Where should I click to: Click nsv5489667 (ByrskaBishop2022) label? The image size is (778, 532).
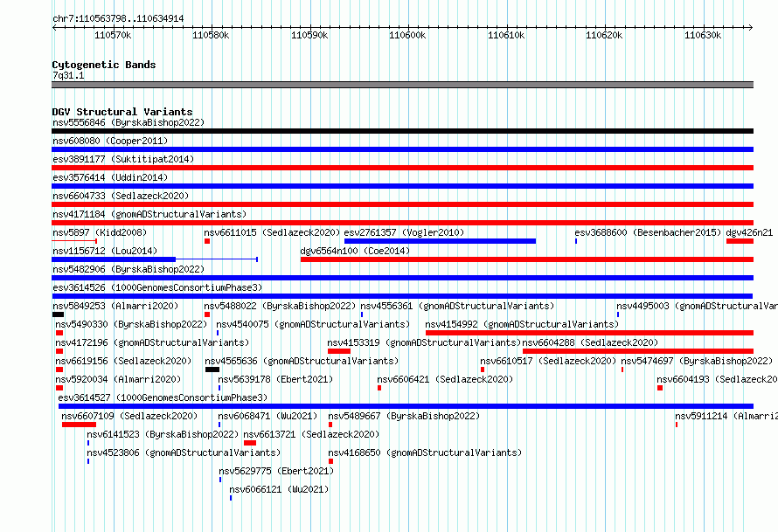coord(404,416)
